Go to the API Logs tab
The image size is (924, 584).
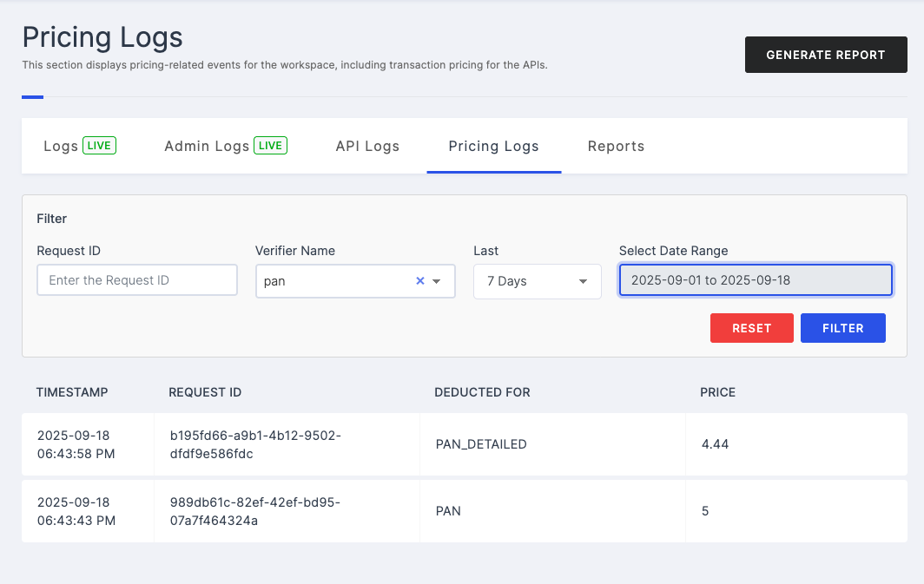[x=367, y=146]
